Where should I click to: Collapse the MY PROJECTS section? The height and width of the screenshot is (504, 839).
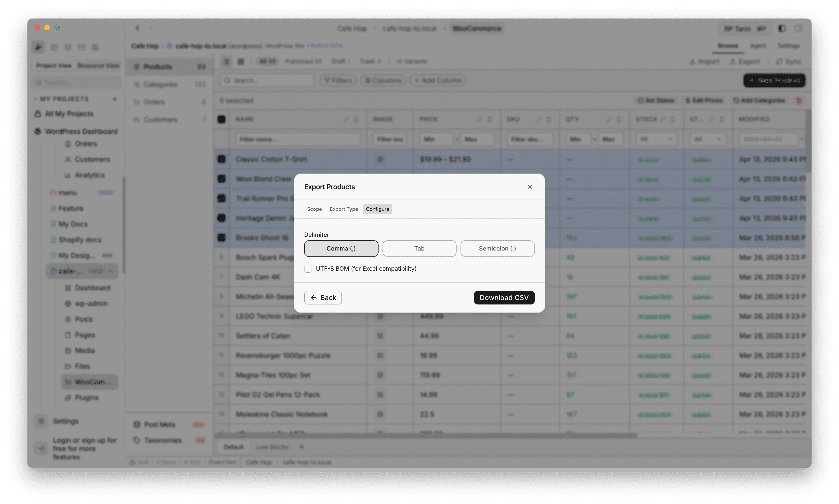[x=36, y=99]
